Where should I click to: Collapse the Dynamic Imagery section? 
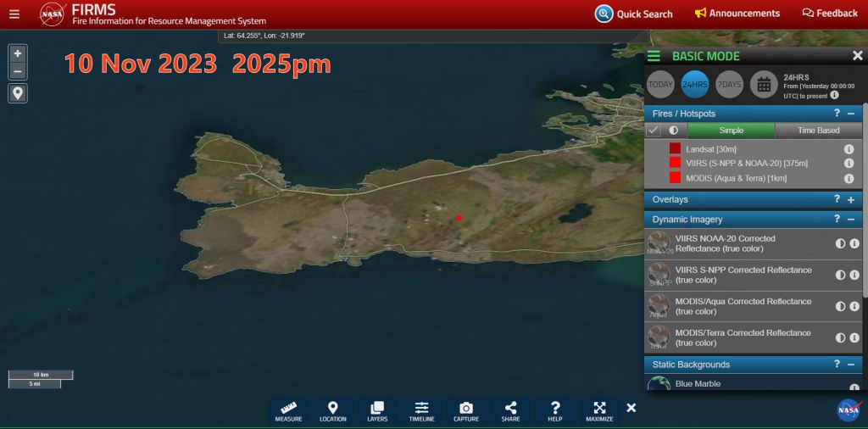click(x=850, y=220)
